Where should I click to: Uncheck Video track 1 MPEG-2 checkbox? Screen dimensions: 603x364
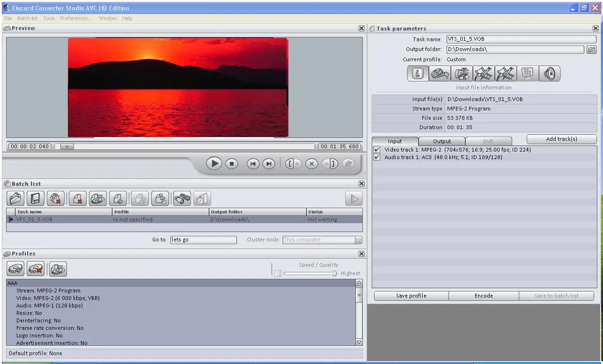tap(377, 150)
